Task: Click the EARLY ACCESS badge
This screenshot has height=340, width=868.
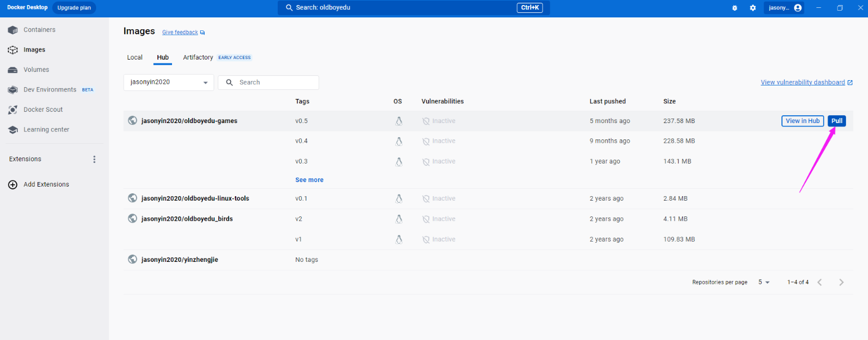Action: (x=235, y=57)
